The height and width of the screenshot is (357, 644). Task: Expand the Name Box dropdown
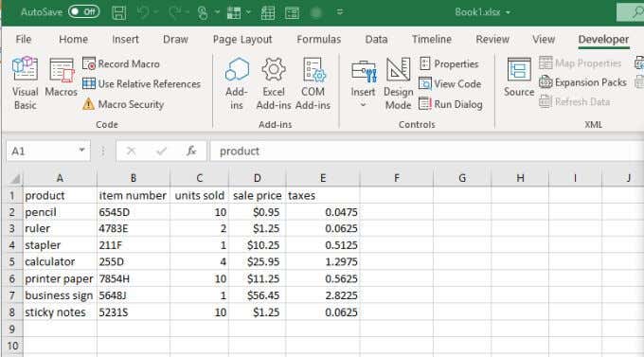point(81,151)
